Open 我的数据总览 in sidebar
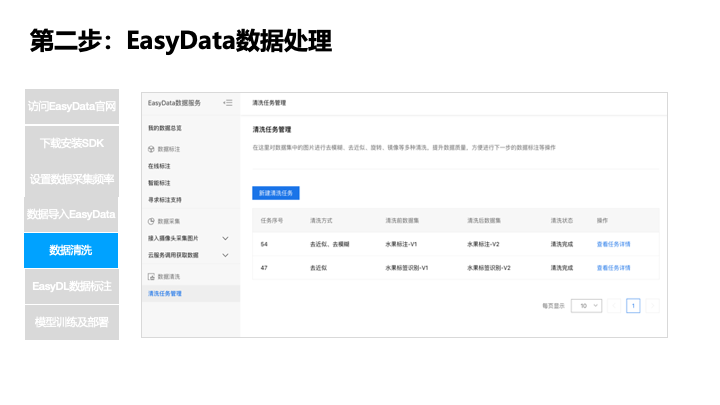Image resolution: width=720 pixels, height=405 pixels. [x=164, y=128]
